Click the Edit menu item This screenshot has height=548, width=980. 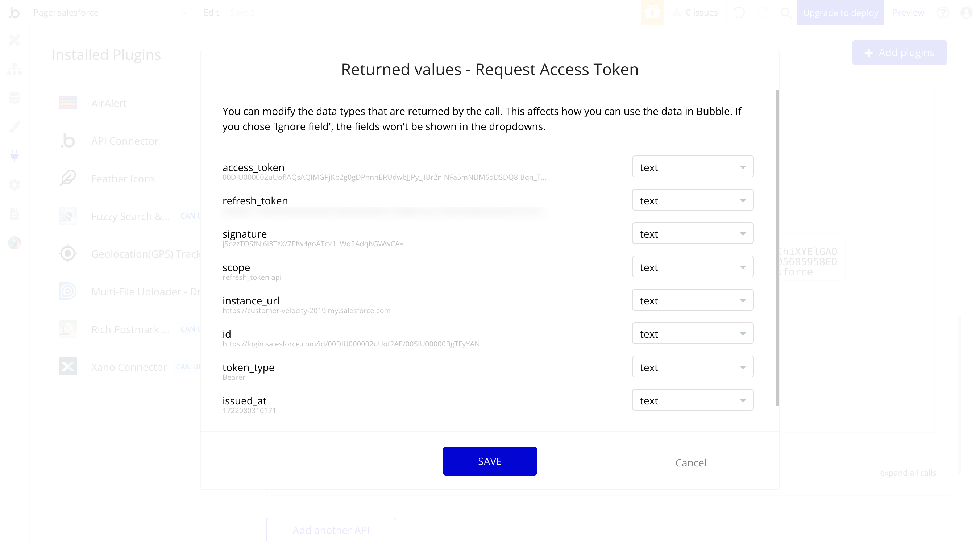[x=211, y=12]
